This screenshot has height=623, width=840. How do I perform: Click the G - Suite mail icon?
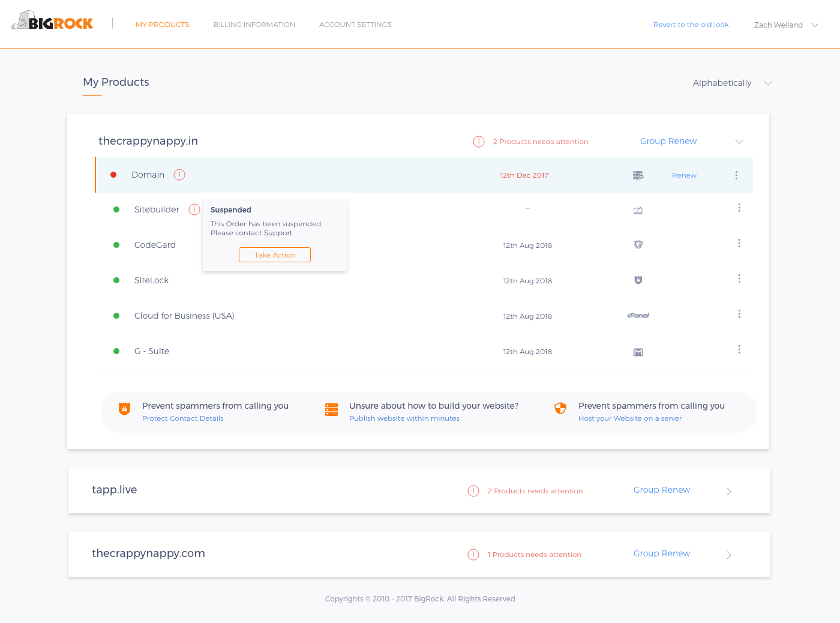638,352
